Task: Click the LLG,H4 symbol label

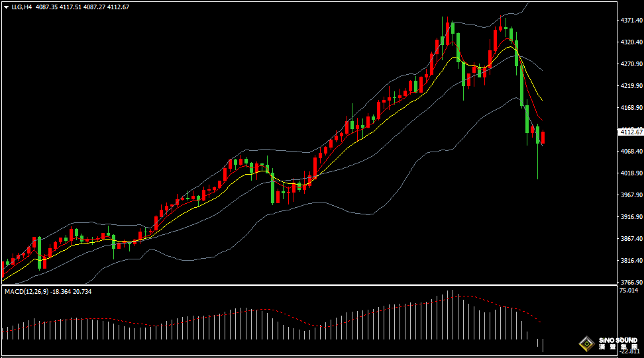Action: pyautogui.click(x=22, y=7)
